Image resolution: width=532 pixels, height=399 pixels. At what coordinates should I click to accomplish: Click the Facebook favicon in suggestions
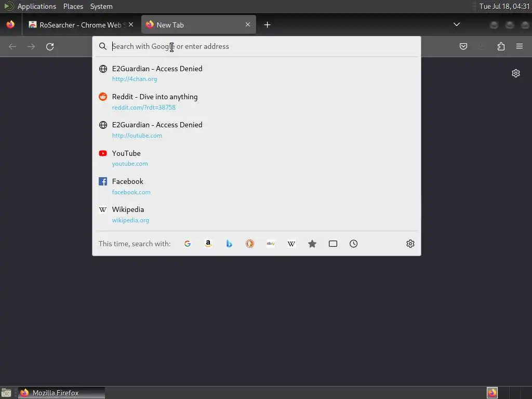click(x=103, y=181)
